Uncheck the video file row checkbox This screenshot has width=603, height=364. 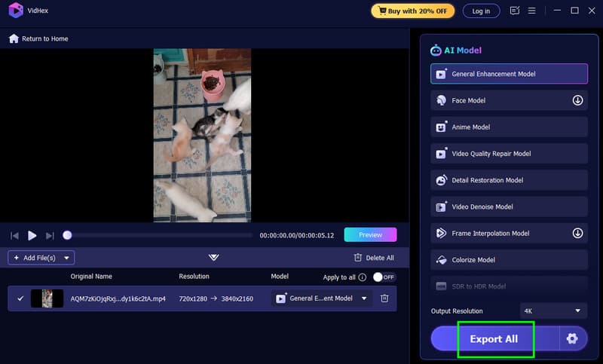(20, 298)
